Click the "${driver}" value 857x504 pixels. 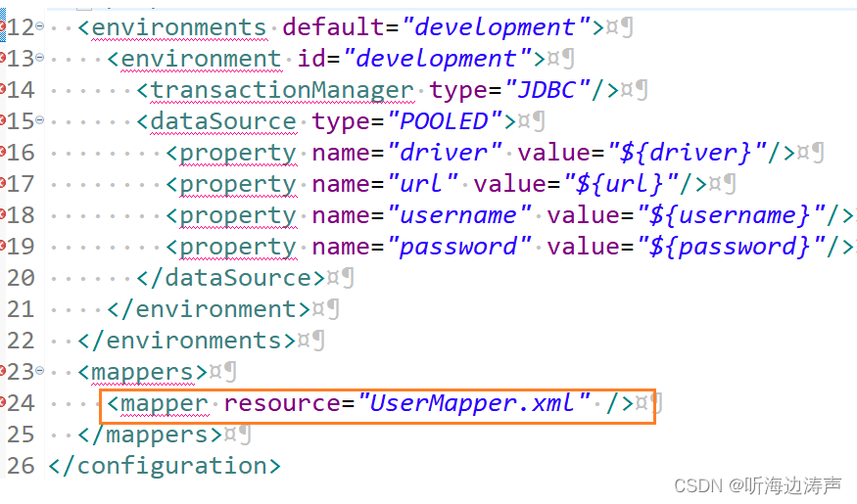coord(687,153)
